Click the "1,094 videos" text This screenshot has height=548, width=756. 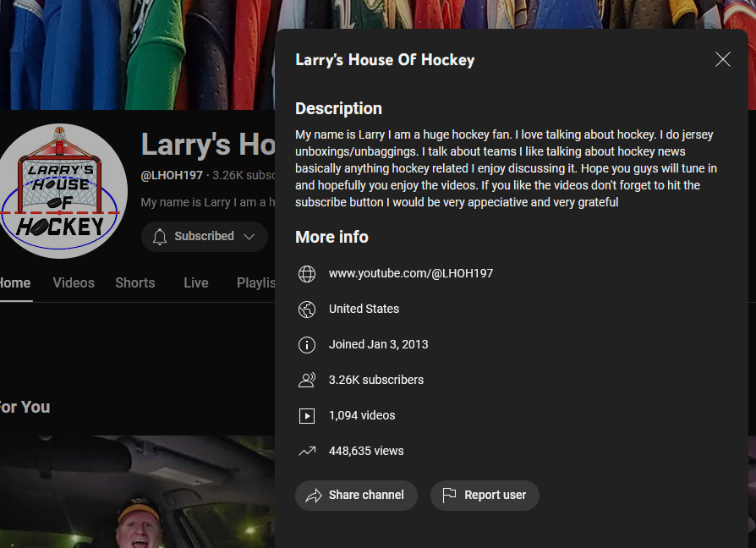coord(362,415)
